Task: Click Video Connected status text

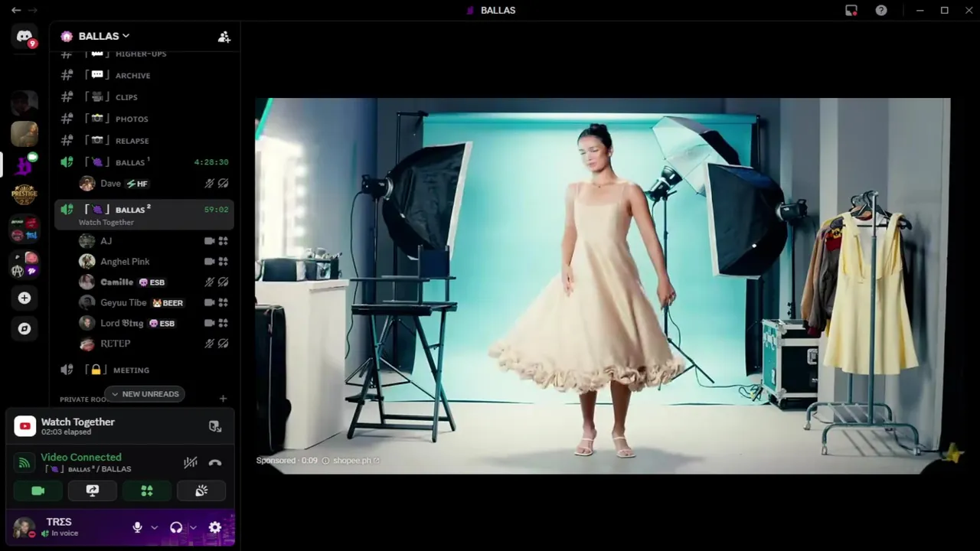Action: click(x=81, y=457)
